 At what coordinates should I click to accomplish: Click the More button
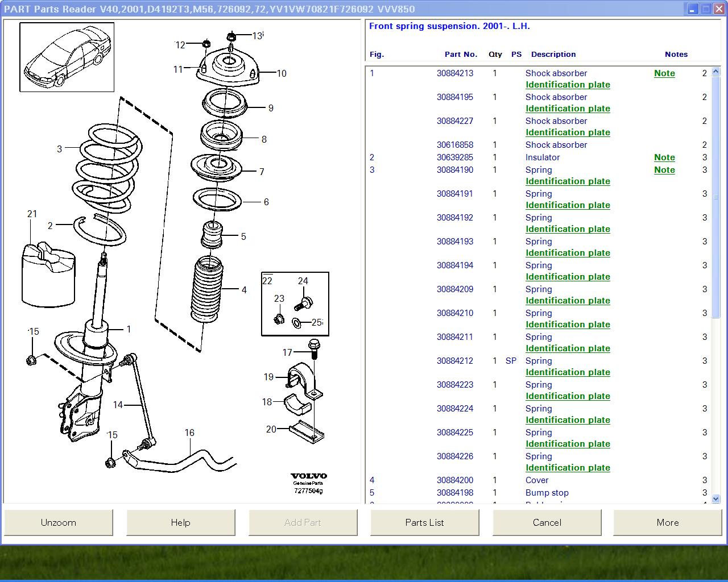pyautogui.click(x=667, y=522)
